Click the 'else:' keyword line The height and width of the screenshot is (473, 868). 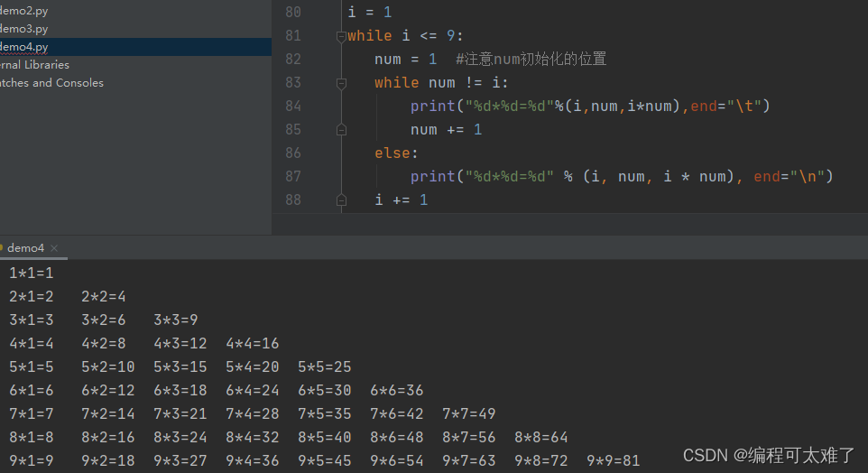[396, 153]
